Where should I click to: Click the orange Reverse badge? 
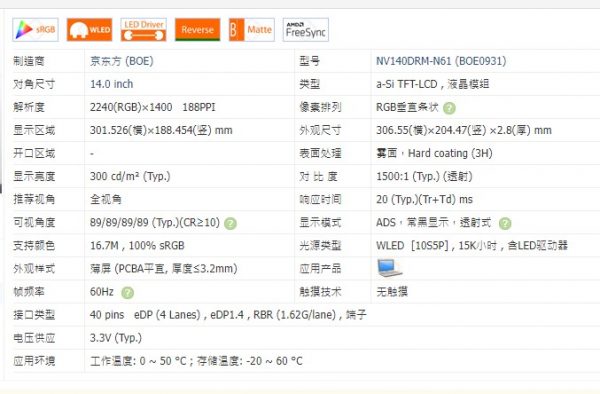pos(197,30)
